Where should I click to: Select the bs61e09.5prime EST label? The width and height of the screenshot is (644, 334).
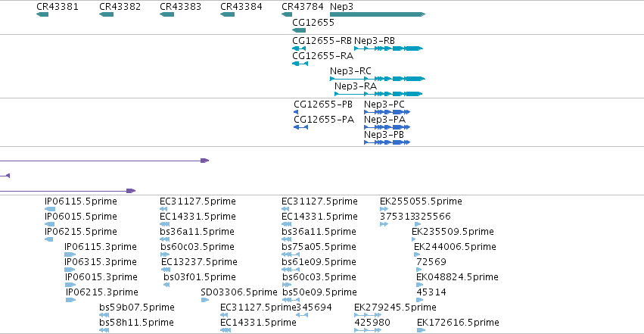[x=319, y=262]
